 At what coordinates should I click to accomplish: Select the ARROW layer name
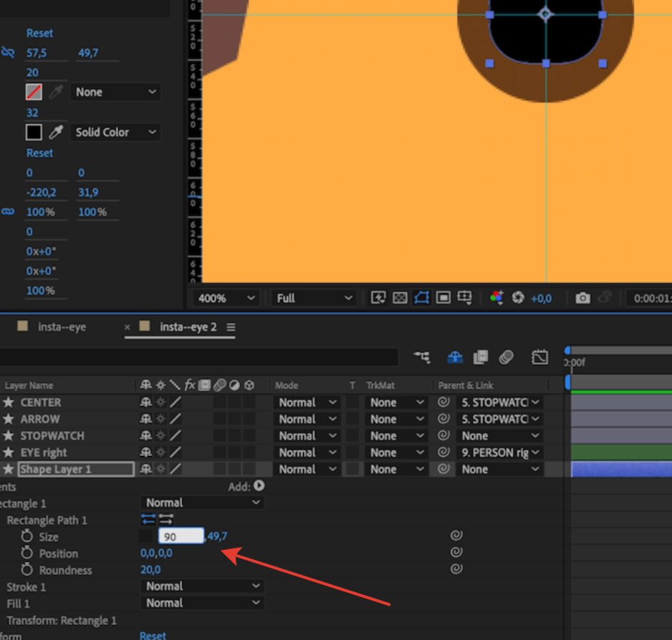[x=40, y=419]
